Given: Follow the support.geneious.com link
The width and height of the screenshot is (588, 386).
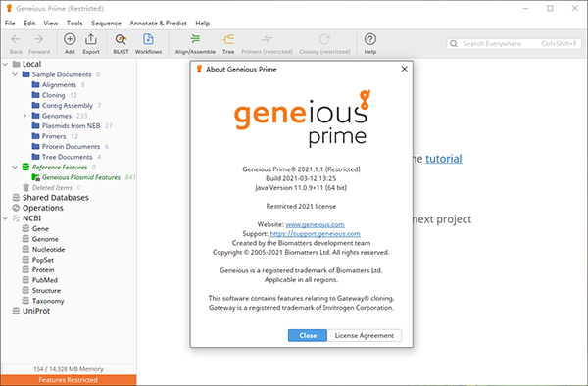Looking at the screenshot, I should (315, 234).
